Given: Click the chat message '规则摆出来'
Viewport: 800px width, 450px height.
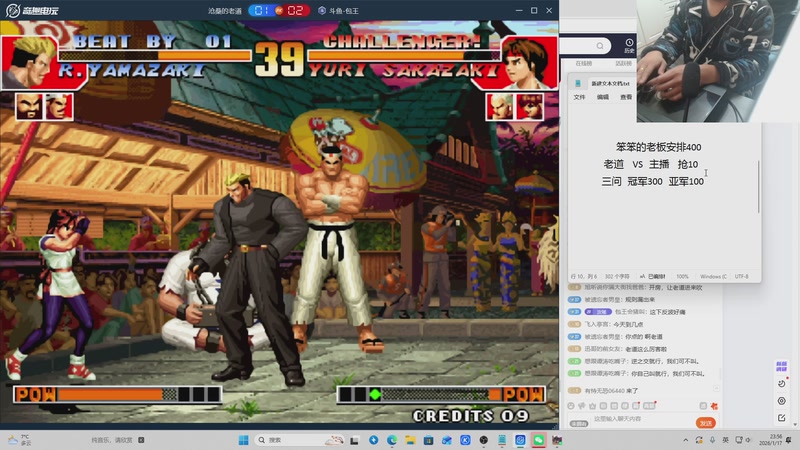Looking at the screenshot, I should 639,299.
